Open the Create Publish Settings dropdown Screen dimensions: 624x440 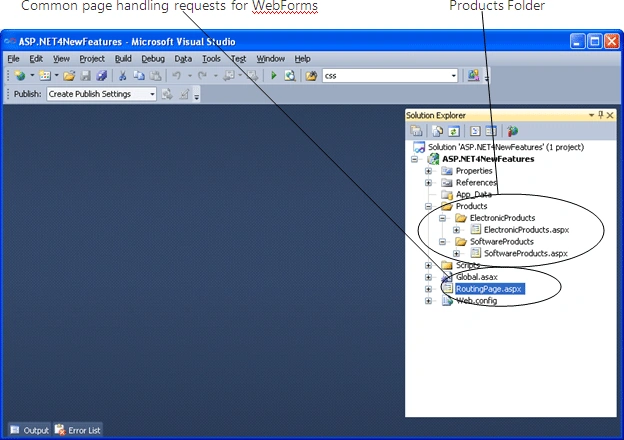click(x=152, y=94)
